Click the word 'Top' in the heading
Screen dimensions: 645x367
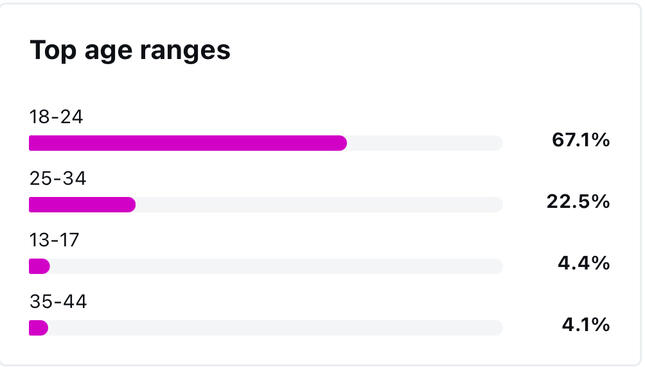pos(53,51)
